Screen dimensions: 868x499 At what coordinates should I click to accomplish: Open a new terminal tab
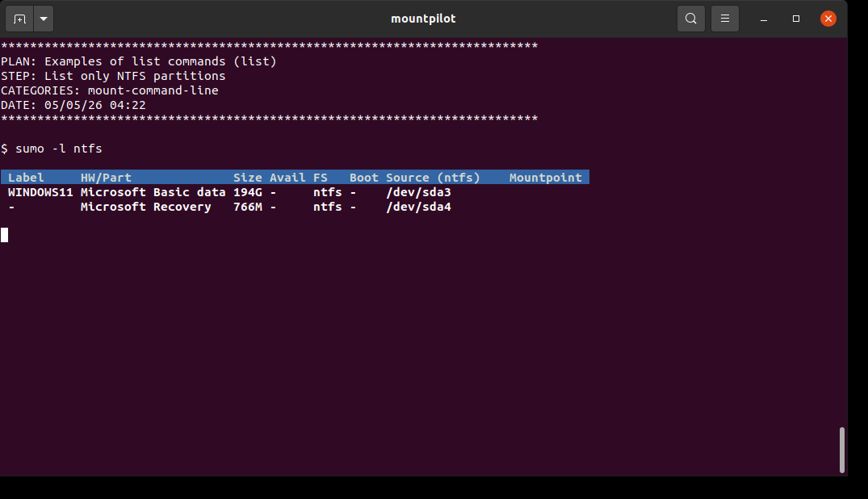click(x=20, y=19)
